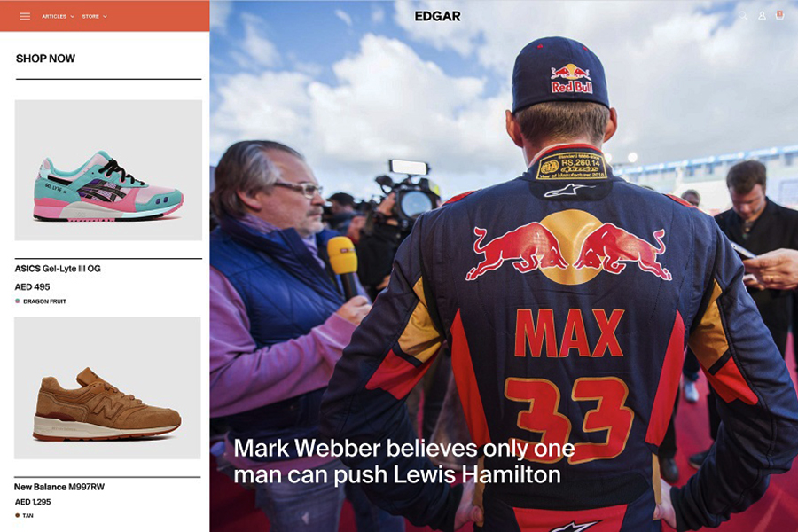Pick the Tan color dot
The height and width of the screenshot is (532, 798).
tap(18, 516)
